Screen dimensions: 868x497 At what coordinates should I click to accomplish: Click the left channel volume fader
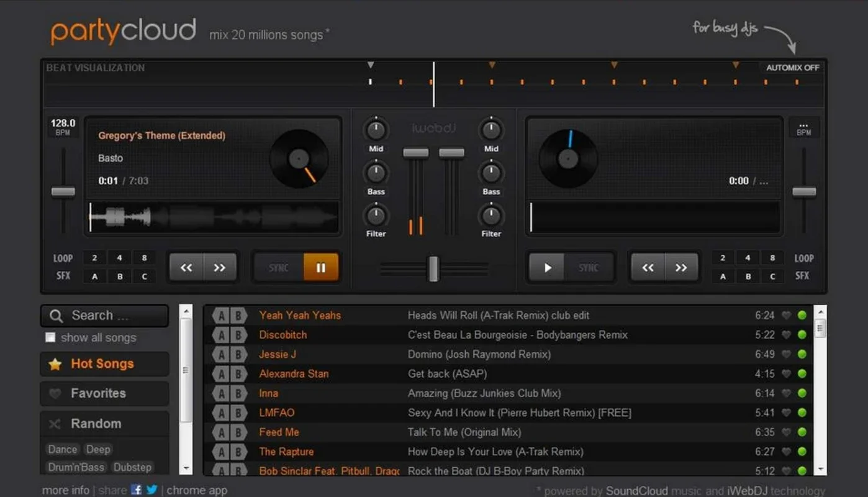(415, 153)
